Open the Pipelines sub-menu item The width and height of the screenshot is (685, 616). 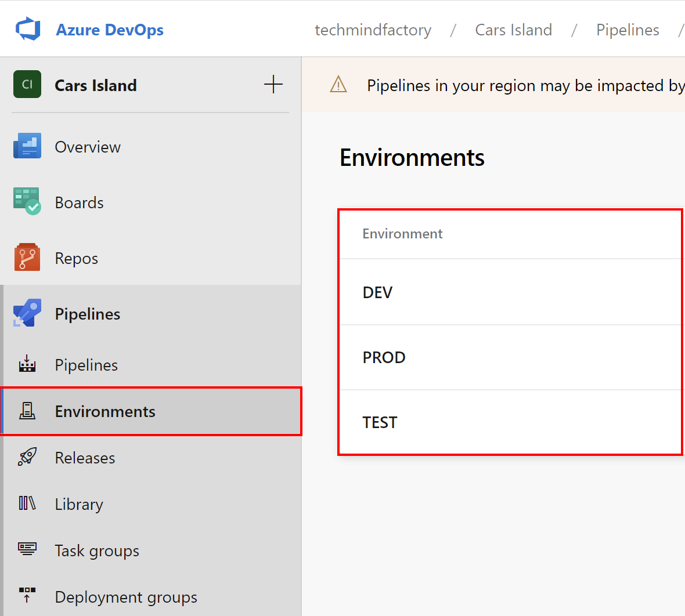86,365
